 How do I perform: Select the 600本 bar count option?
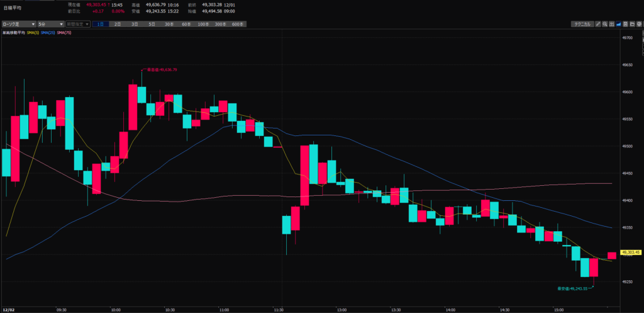click(x=237, y=24)
